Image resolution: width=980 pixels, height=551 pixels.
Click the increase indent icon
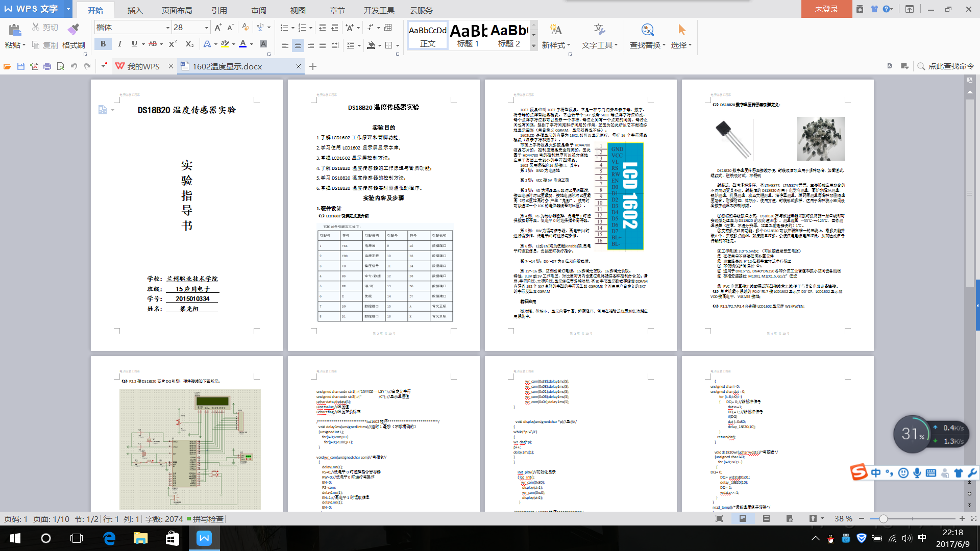(x=334, y=28)
